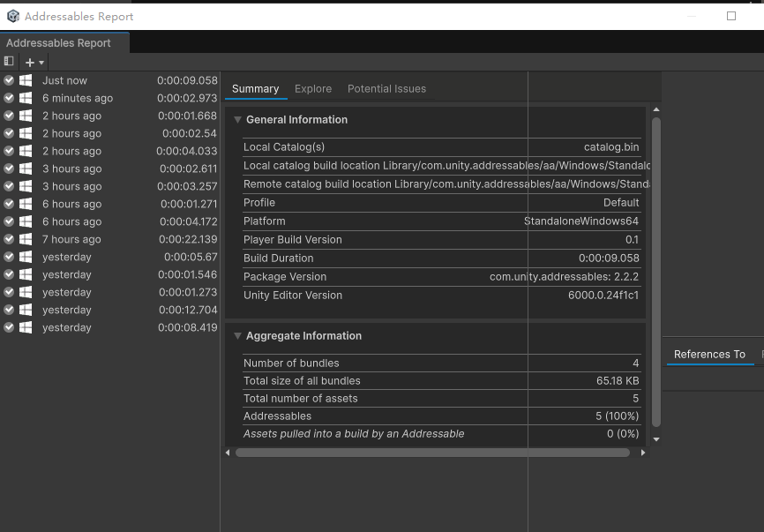Viewport: 764px width, 532px height.
Task: Click the Profile Default value
Action: pos(621,203)
